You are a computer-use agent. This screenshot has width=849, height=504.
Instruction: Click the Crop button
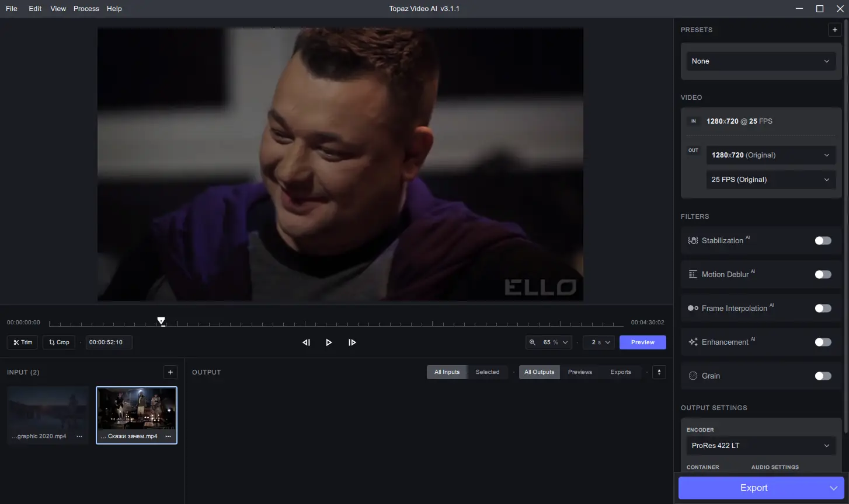tap(59, 342)
